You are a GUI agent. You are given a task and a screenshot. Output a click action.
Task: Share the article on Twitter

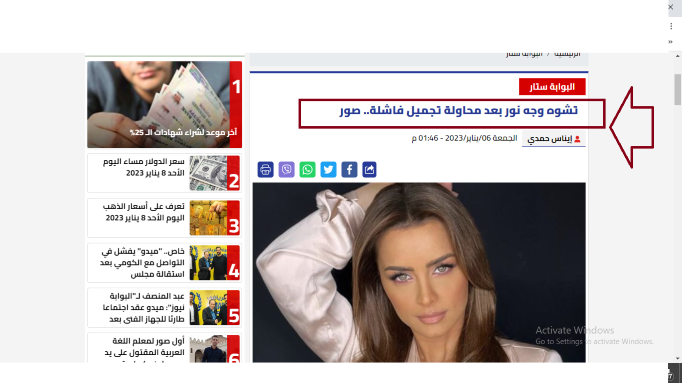point(328,170)
